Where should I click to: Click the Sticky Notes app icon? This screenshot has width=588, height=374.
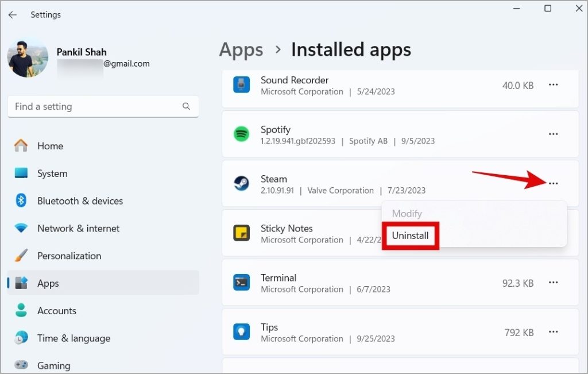[242, 233]
